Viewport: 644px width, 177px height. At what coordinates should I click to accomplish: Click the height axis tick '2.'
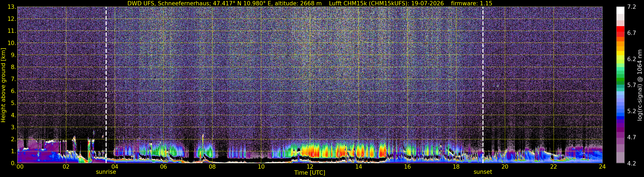point(13,139)
